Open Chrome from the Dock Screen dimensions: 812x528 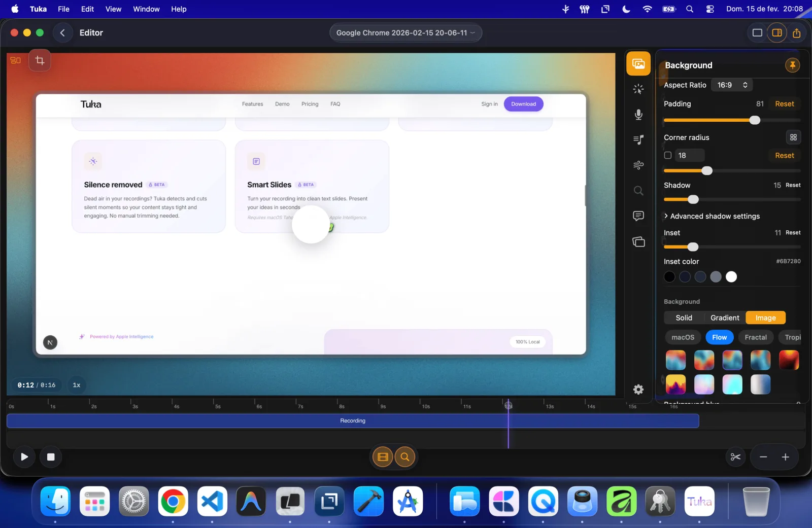pos(173,502)
